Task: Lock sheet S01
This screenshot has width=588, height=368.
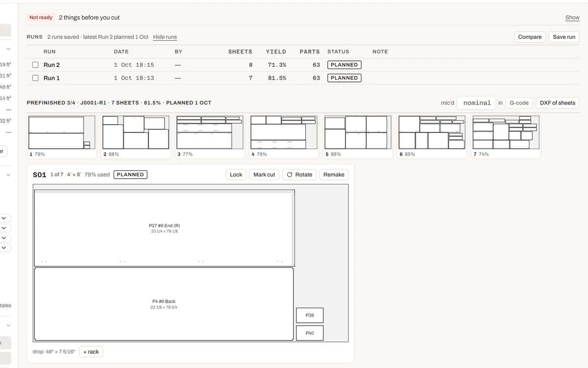Action: coord(236,175)
